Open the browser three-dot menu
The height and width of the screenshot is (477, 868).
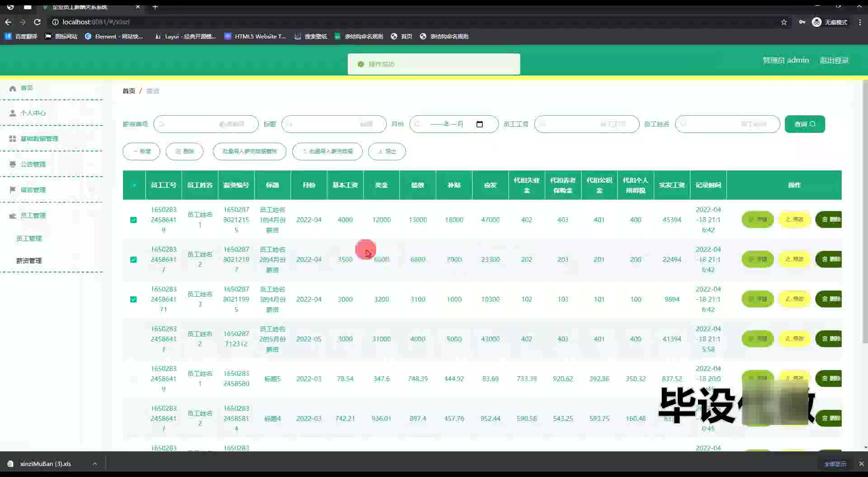point(860,22)
